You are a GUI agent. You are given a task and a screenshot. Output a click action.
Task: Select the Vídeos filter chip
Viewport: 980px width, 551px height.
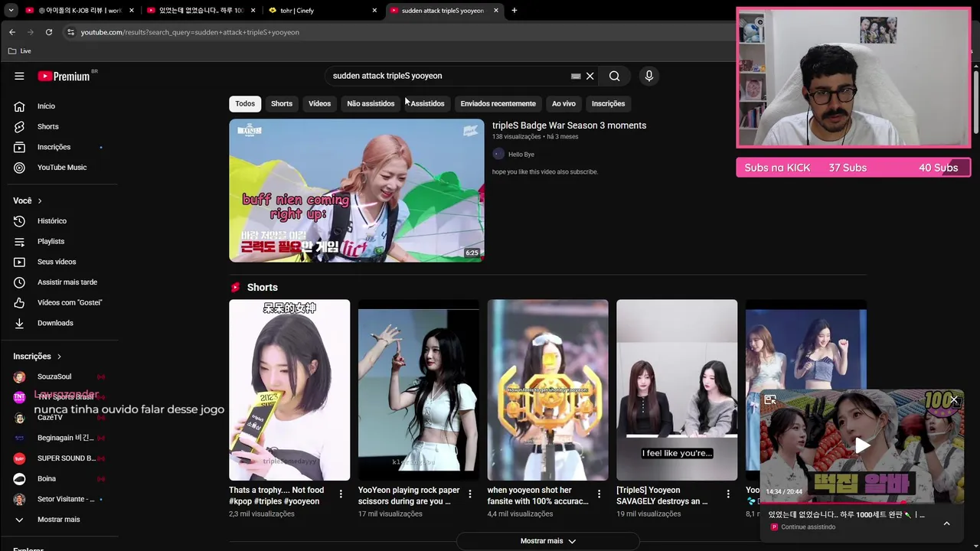[319, 103]
